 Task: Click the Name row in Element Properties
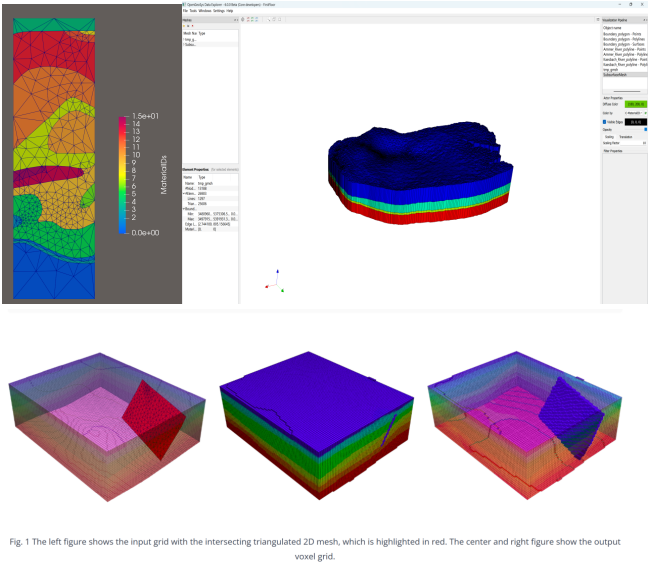pyautogui.click(x=210, y=183)
